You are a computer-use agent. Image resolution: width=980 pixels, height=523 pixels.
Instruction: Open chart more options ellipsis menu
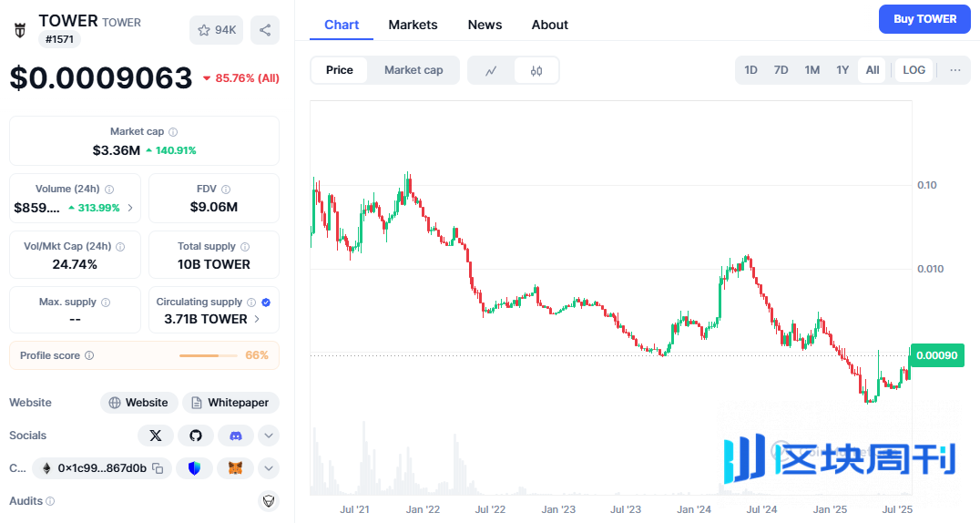[x=955, y=70]
